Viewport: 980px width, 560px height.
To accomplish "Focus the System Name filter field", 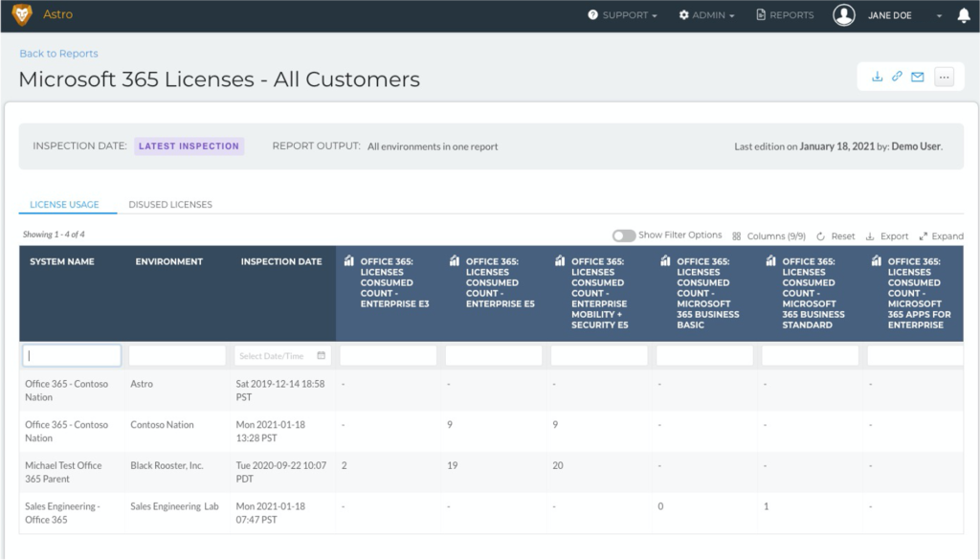I will click(72, 356).
